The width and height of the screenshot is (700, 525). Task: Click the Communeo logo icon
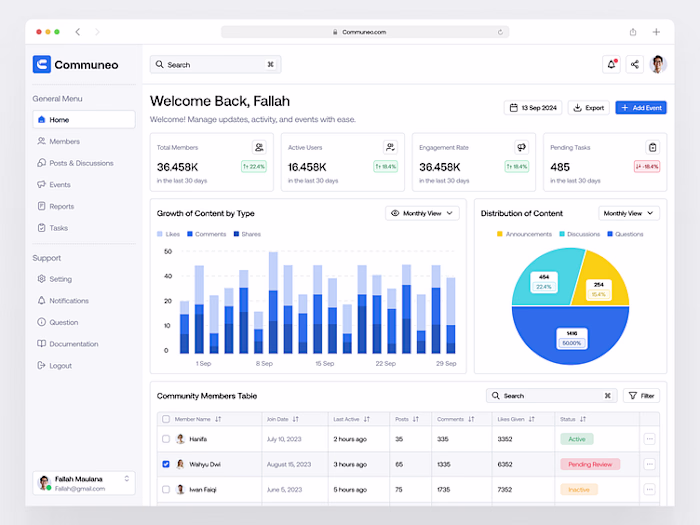[x=42, y=64]
